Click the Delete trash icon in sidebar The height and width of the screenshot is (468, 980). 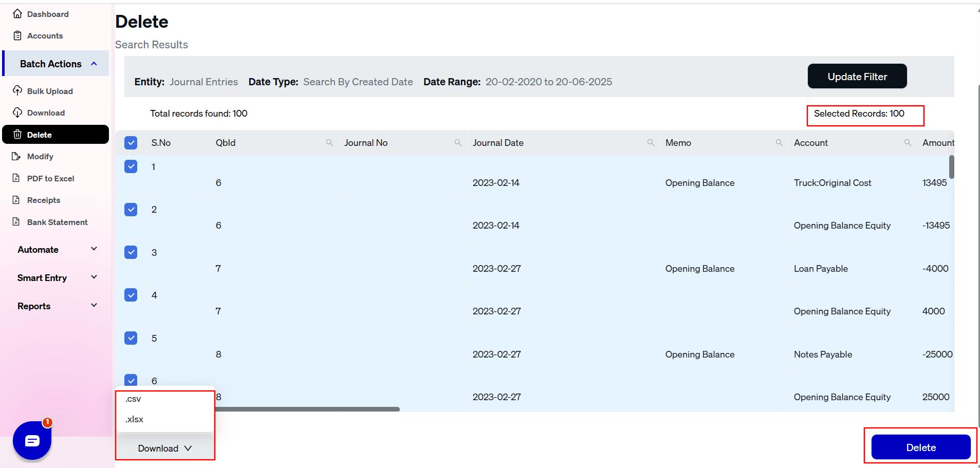[x=17, y=135]
